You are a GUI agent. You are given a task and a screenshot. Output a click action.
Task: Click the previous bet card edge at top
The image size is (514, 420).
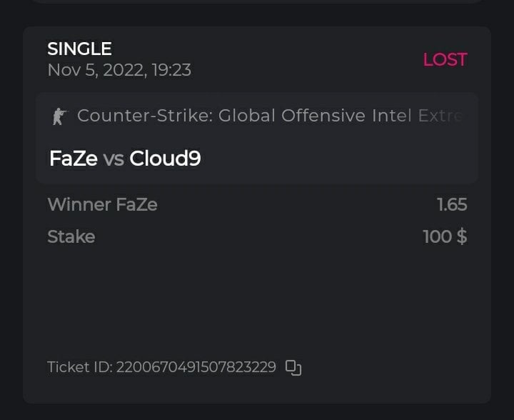coord(257,1)
